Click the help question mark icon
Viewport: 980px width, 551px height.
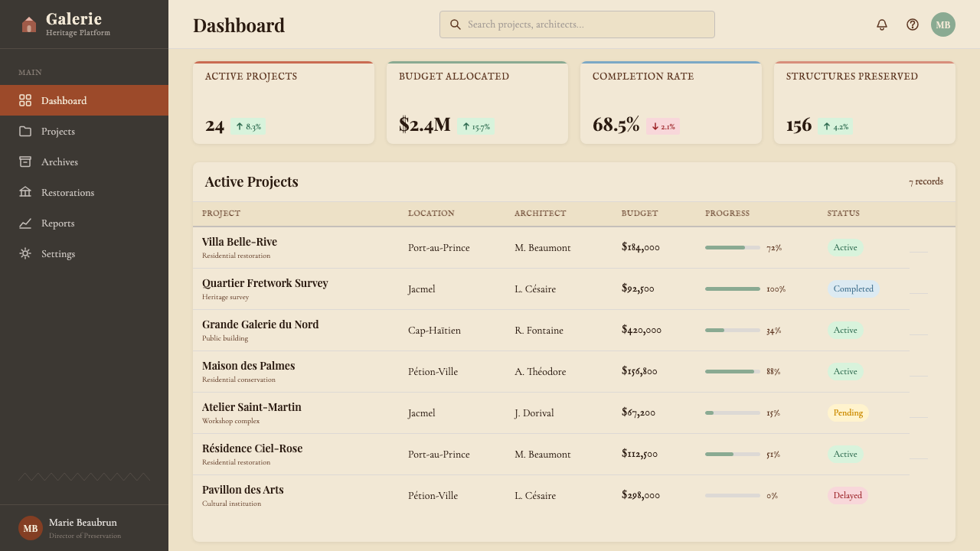913,24
